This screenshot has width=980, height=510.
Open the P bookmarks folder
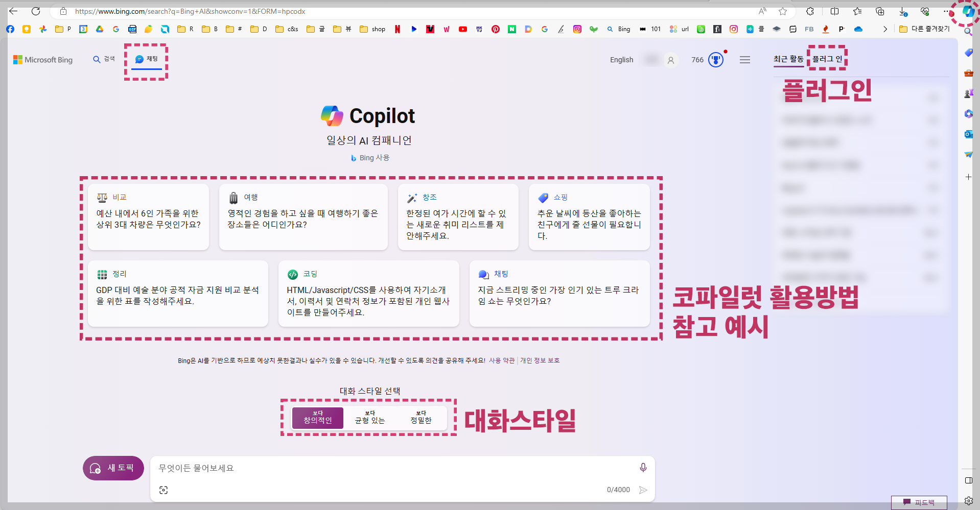pyautogui.click(x=63, y=29)
